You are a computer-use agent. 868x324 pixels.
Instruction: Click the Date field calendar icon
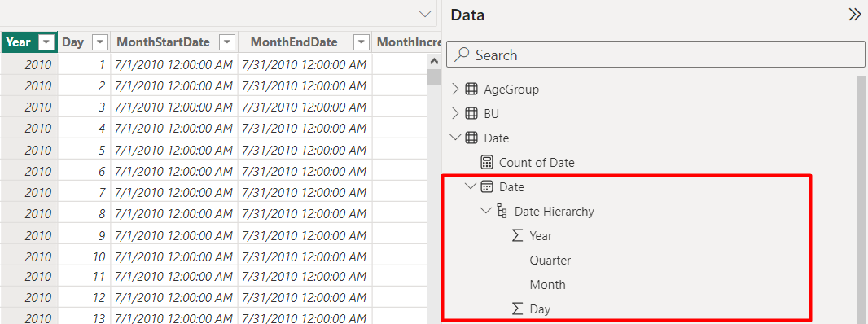(487, 186)
